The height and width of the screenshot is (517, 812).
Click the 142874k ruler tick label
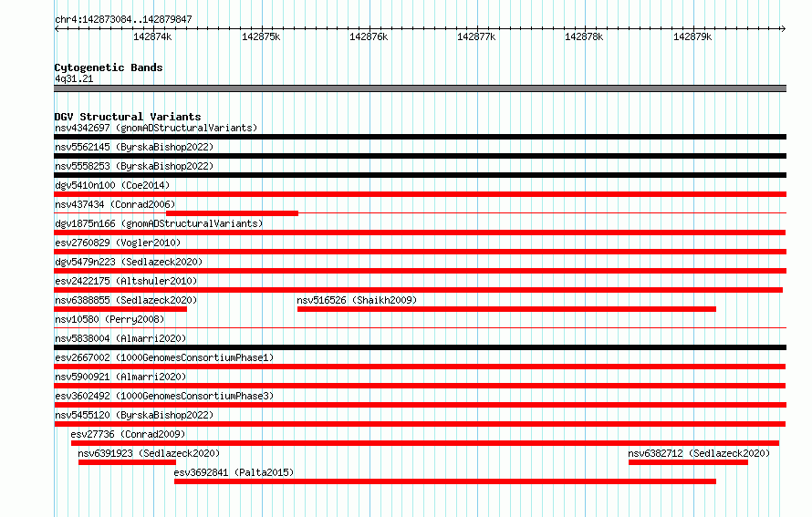pyautogui.click(x=152, y=36)
